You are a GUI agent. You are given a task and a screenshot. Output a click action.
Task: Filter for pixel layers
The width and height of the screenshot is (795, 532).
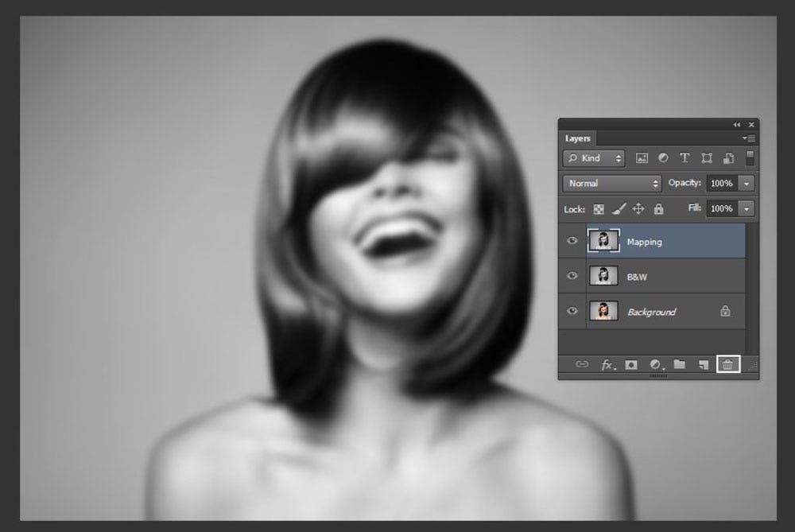pos(642,158)
